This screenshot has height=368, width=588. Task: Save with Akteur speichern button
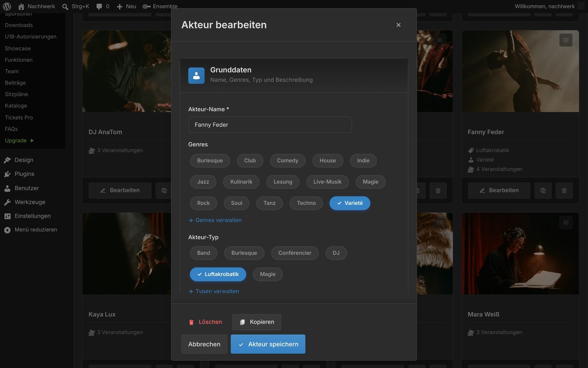pyautogui.click(x=268, y=344)
